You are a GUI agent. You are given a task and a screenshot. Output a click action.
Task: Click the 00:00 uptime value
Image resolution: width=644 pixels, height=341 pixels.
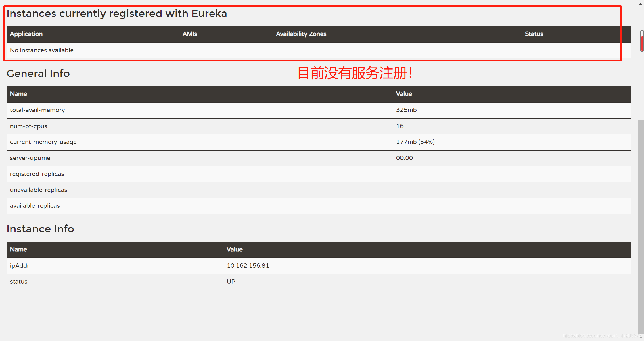click(404, 158)
